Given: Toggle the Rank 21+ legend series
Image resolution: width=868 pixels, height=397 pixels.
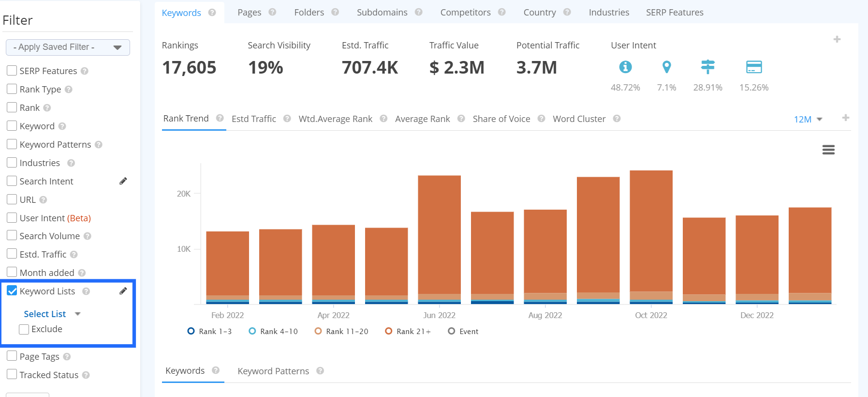Looking at the screenshot, I should [408, 332].
